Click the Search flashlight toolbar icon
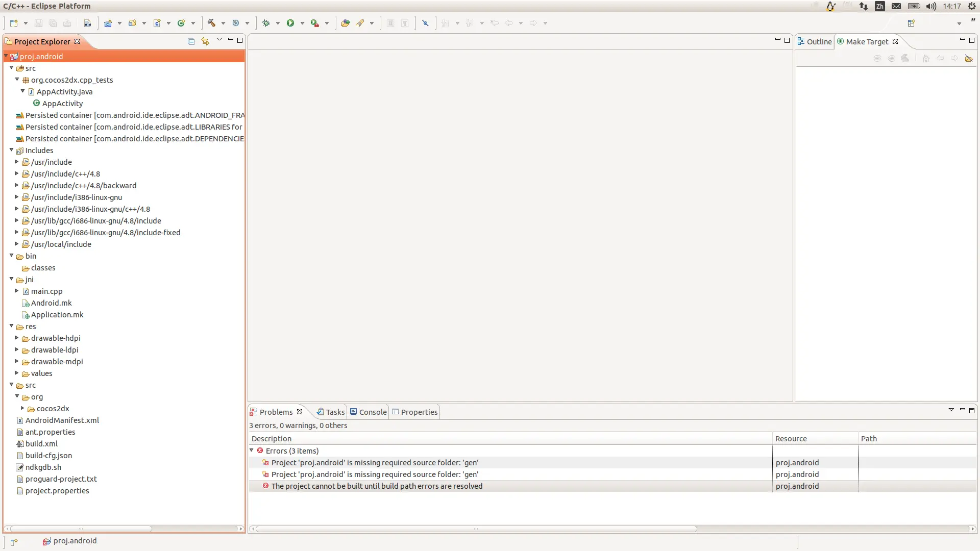This screenshot has width=980, height=551. 360,23
